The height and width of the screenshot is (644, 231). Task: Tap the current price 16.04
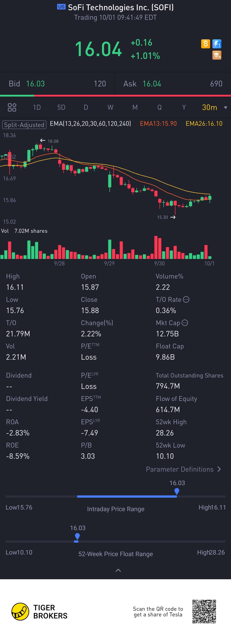(98, 49)
